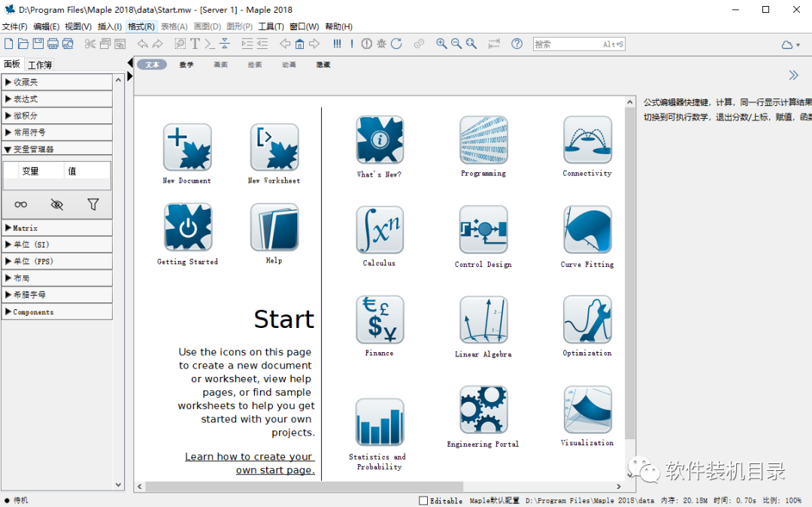Expand the Matrix palette
The image size is (812, 507).
tap(57, 228)
